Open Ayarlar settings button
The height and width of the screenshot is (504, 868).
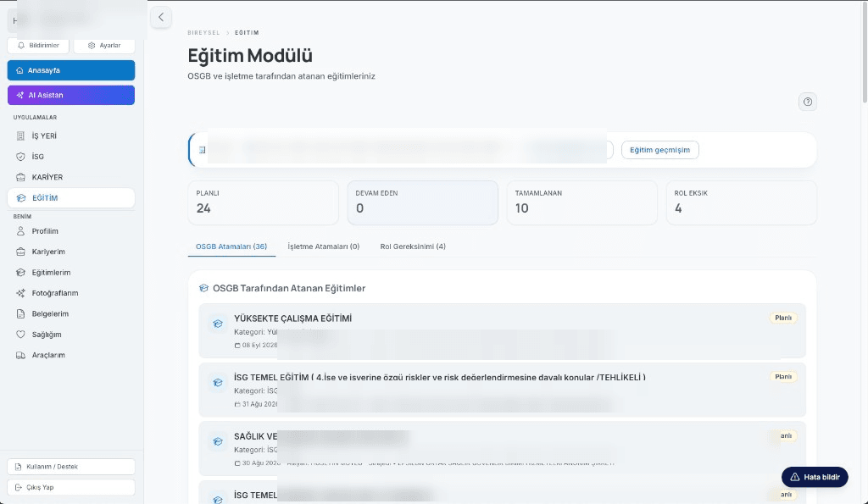point(104,46)
